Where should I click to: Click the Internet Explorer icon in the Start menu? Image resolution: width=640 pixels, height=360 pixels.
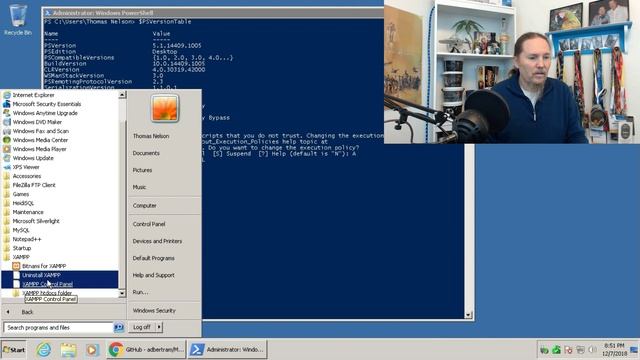[x=7, y=95]
